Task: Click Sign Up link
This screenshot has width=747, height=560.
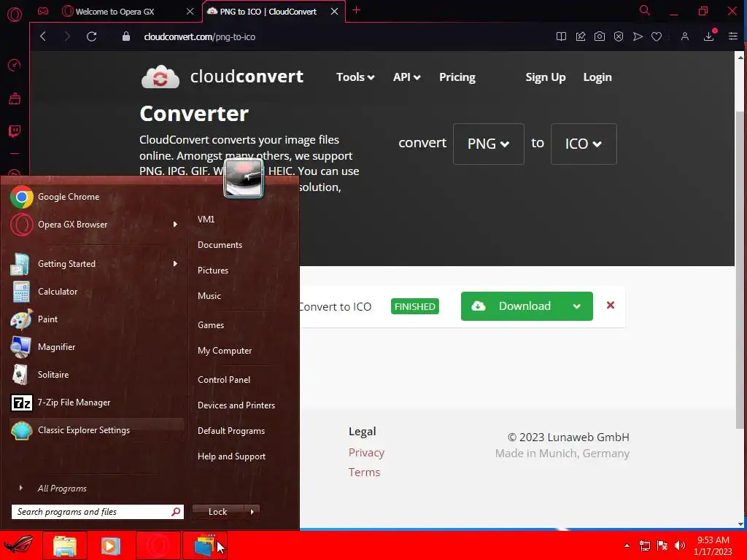Action: (545, 77)
